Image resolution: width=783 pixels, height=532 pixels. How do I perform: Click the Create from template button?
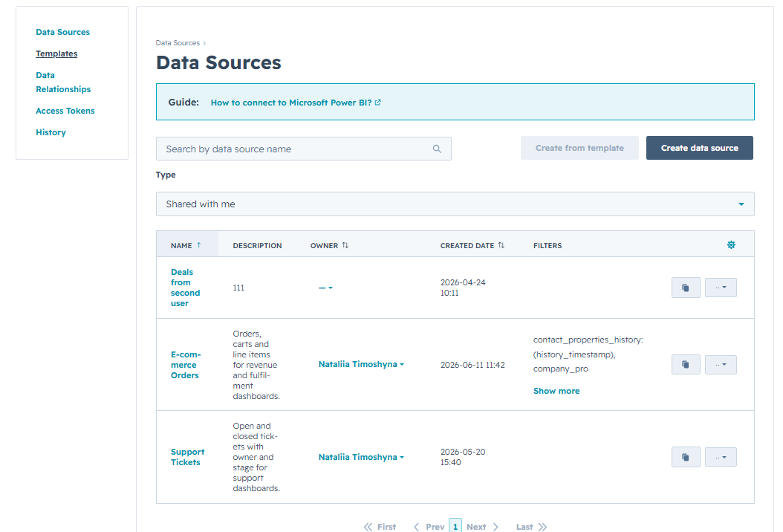pos(579,148)
